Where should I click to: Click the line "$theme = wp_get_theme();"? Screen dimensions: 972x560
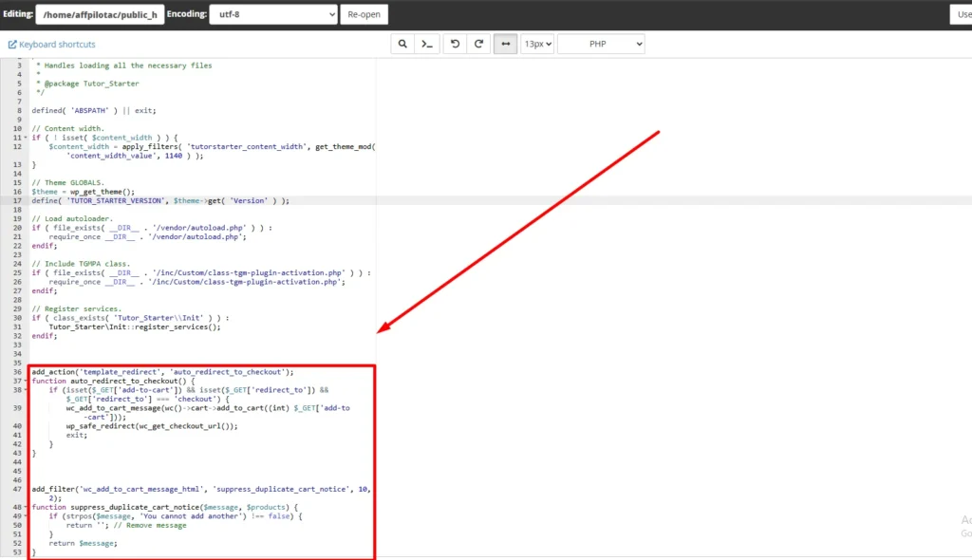84,192
